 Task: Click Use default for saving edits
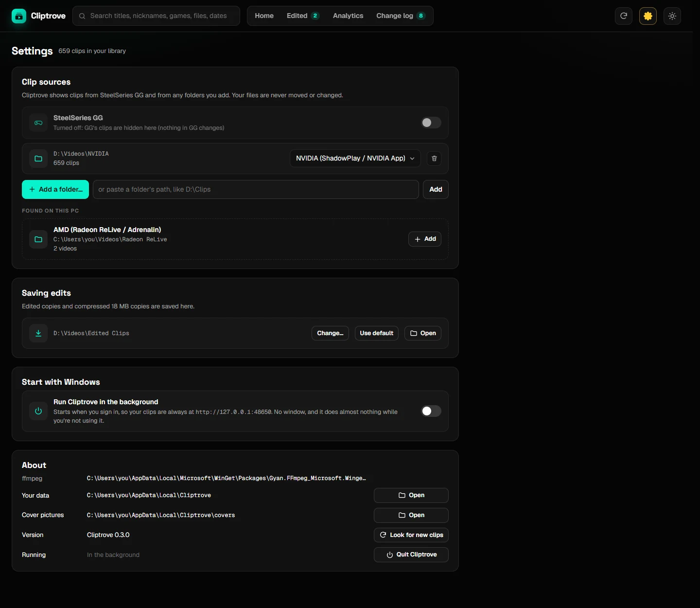click(x=377, y=333)
